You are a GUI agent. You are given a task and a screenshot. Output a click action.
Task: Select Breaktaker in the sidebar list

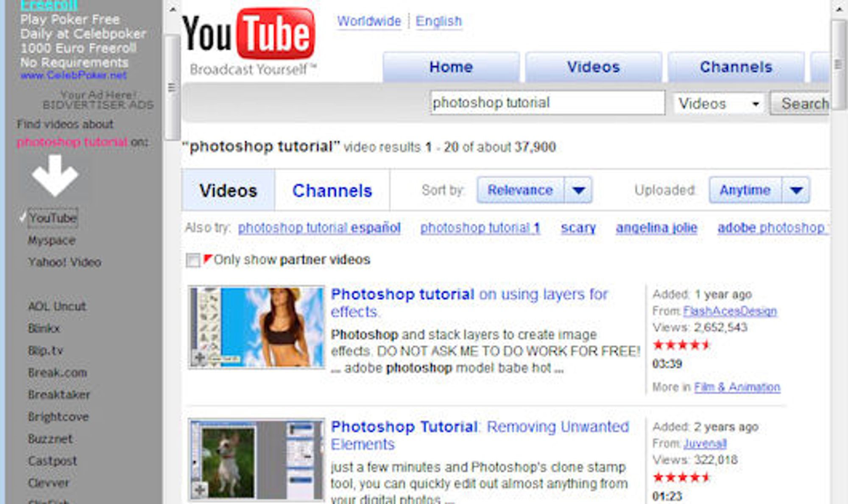click(x=59, y=395)
